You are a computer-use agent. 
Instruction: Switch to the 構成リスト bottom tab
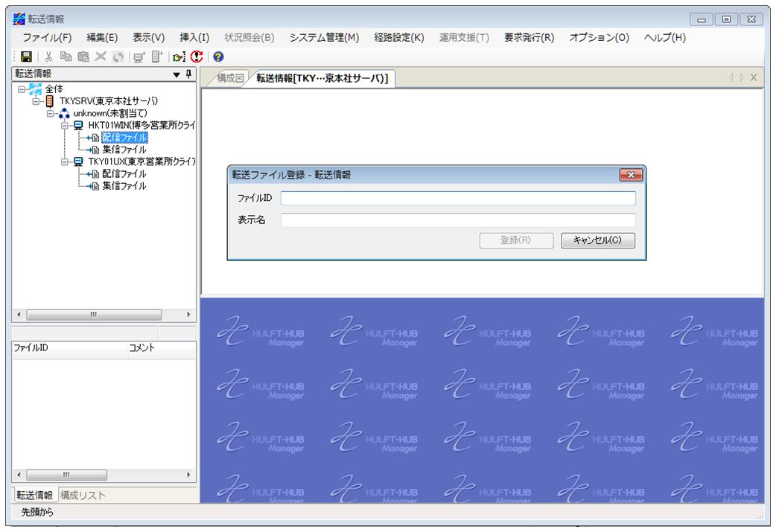pos(83,495)
